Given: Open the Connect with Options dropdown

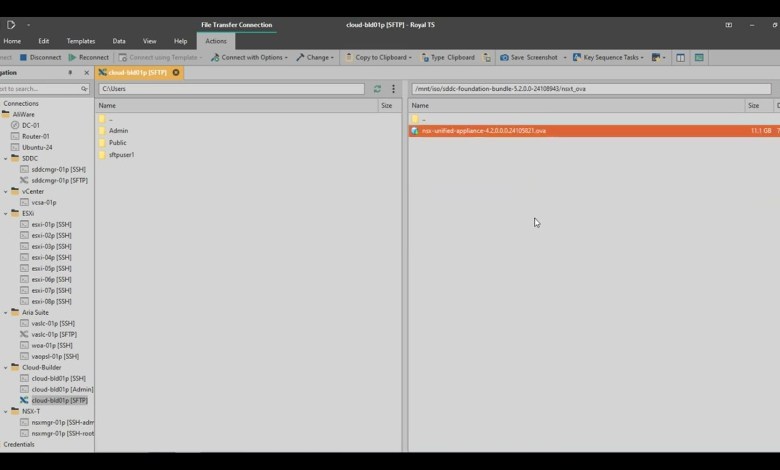Looking at the screenshot, I should [249, 57].
